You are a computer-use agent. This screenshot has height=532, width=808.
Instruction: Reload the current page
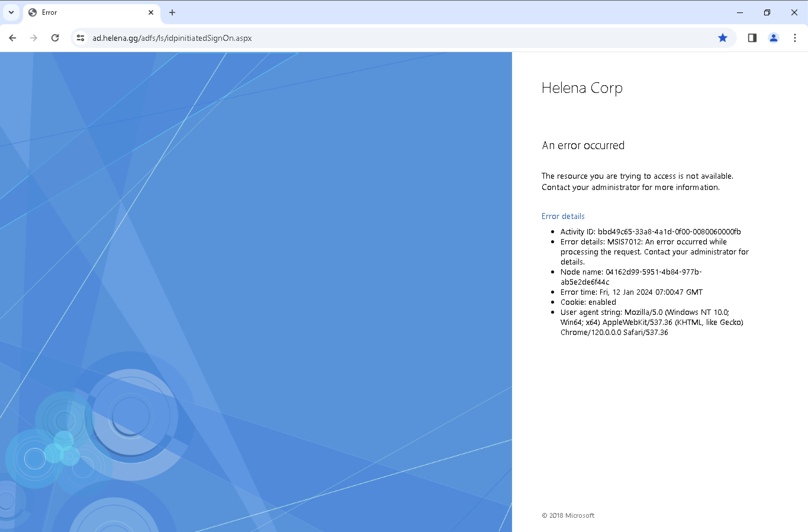point(55,38)
